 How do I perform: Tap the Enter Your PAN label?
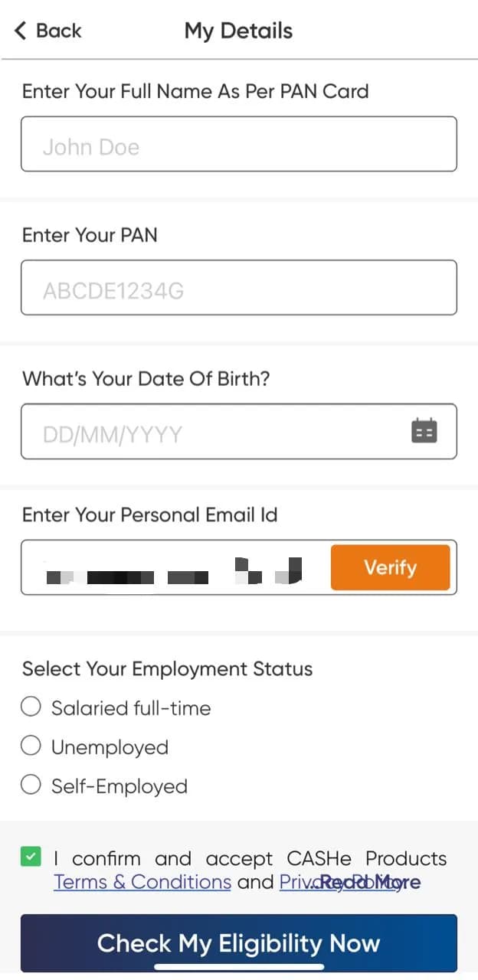(90, 235)
